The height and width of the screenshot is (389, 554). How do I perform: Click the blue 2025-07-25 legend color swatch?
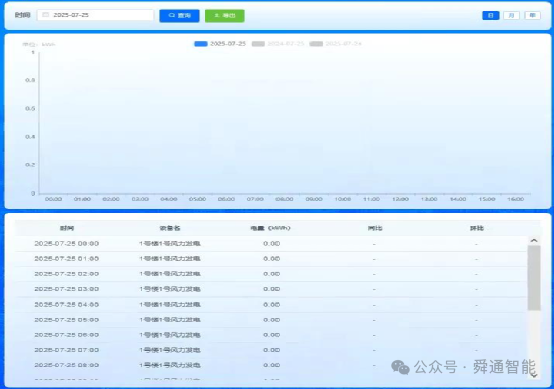tap(201, 44)
